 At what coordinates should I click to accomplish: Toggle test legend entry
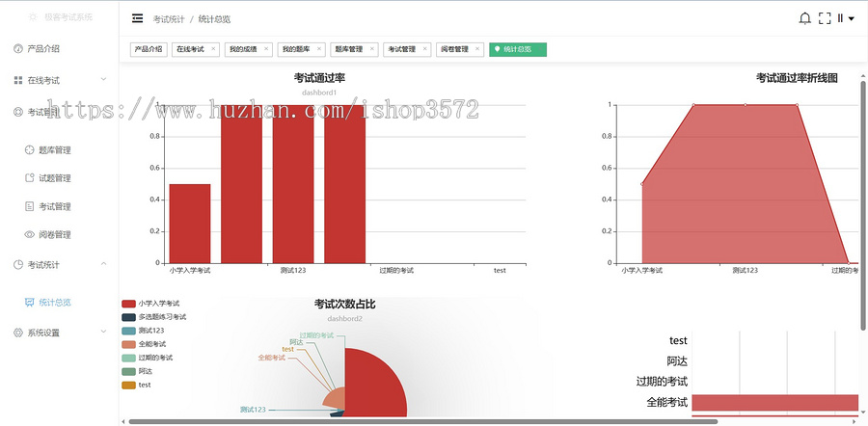[x=136, y=386]
